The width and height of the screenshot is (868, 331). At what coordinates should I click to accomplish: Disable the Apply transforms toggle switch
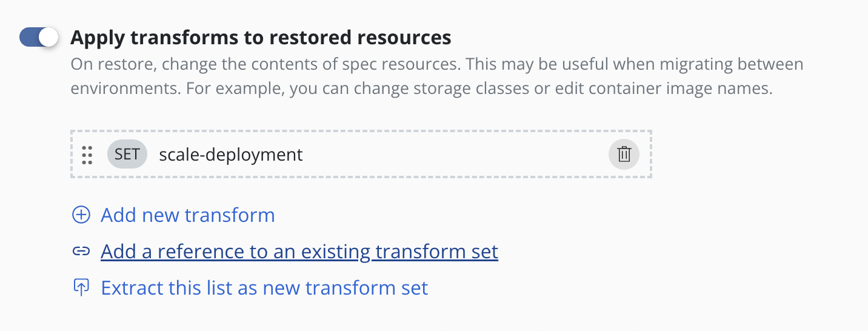pos(39,38)
